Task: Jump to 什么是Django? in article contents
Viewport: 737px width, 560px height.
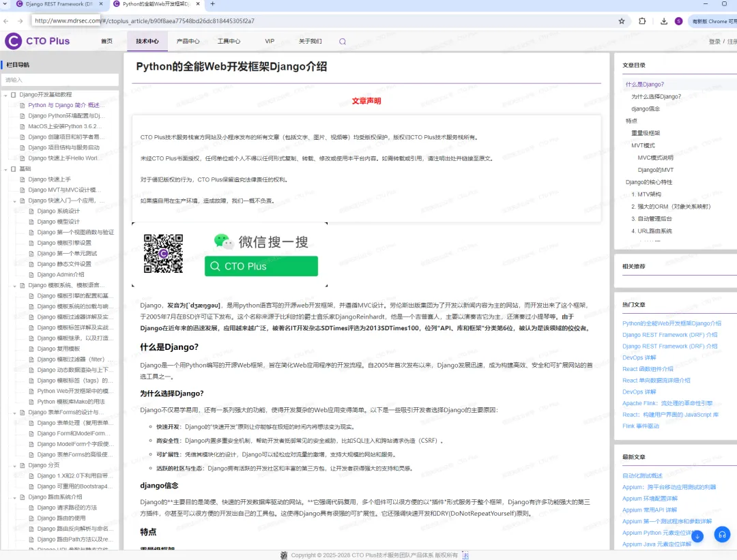Action: point(644,85)
